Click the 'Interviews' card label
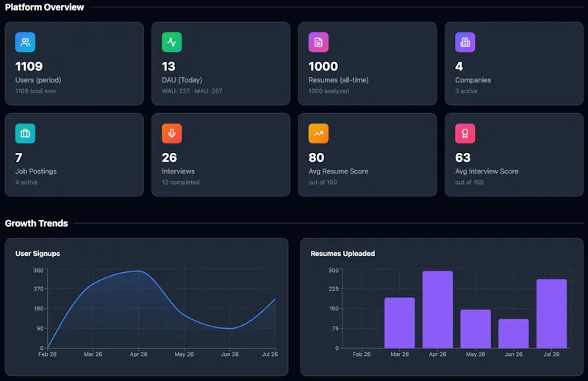588x381 pixels. [178, 171]
